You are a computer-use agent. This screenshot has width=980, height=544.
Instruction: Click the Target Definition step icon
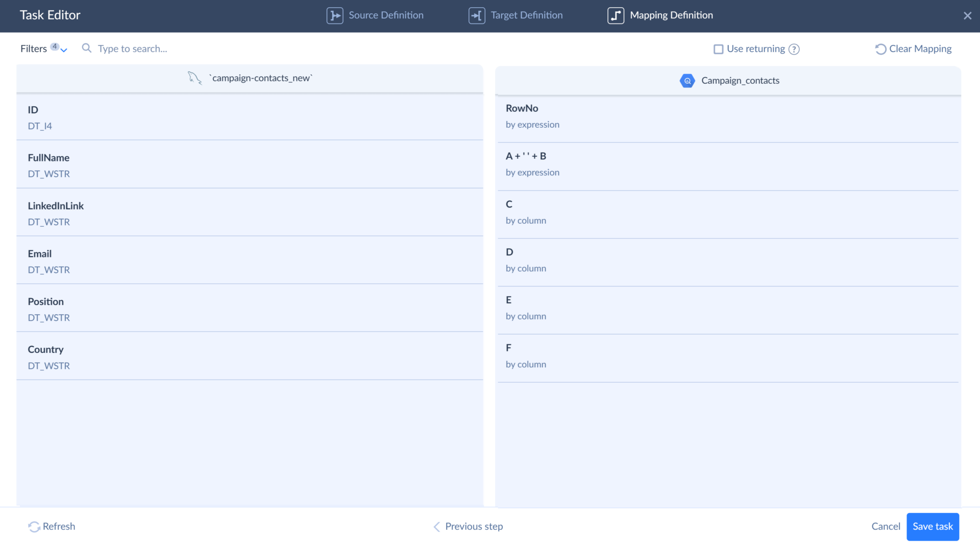(x=476, y=15)
